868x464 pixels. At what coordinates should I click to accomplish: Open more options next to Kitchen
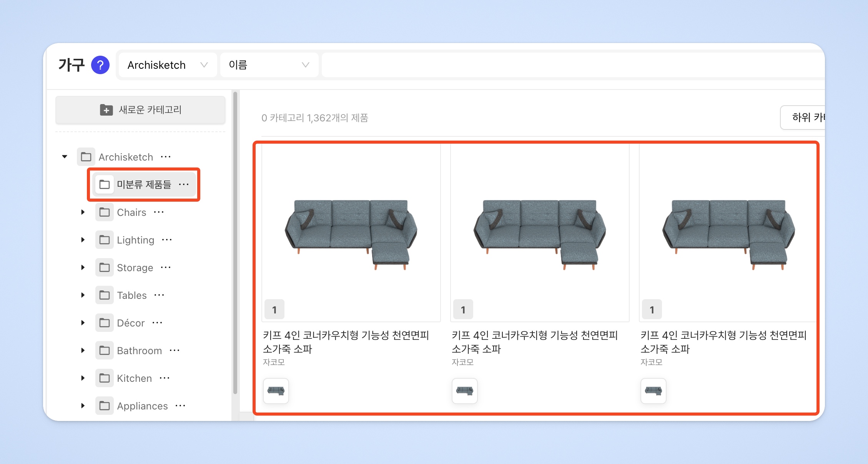[165, 378]
